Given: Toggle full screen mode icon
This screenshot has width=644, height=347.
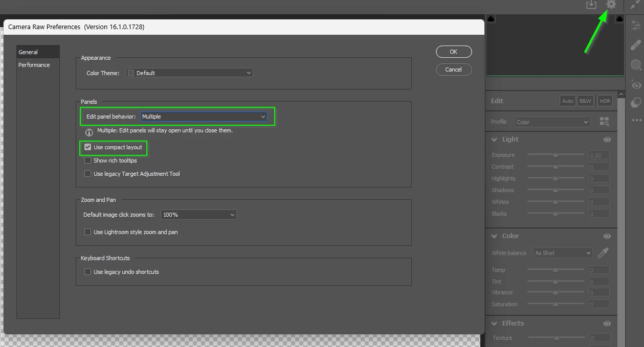Looking at the screenshot, I should click(x=636, y=5).
